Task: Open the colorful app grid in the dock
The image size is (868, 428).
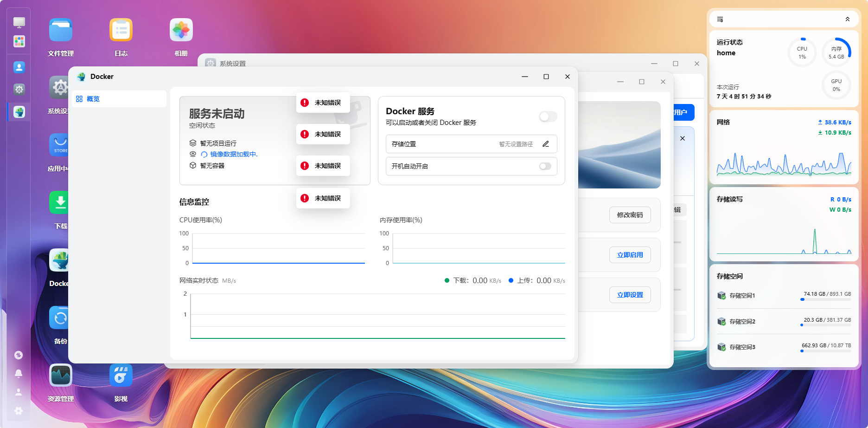Action: click(19, 41)
